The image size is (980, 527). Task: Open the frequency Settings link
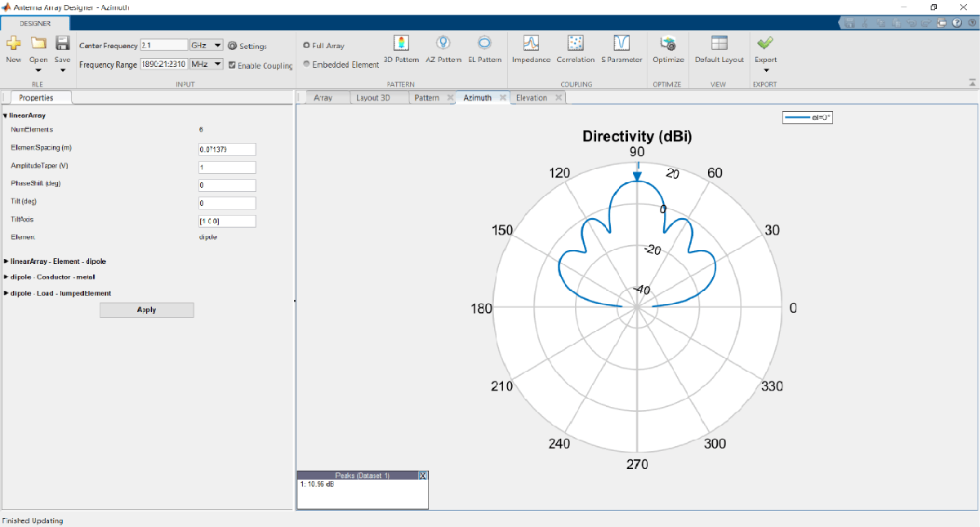pos(247,47)
